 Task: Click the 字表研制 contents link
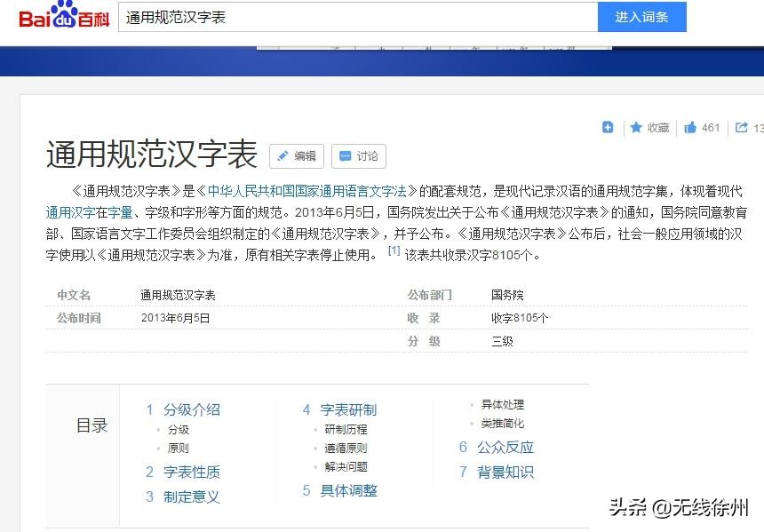point(350,409)
